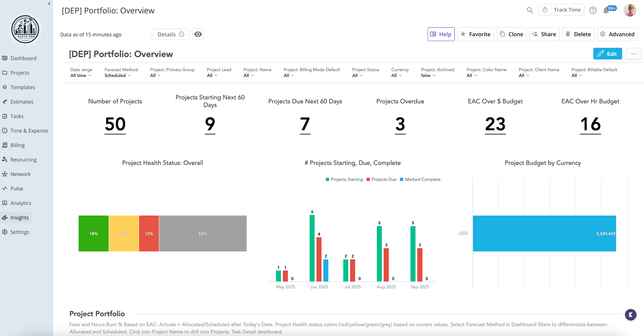This screenshot has width=644, height=336.
Task: Select the green 18% health status segment
Action: [93, 233]
